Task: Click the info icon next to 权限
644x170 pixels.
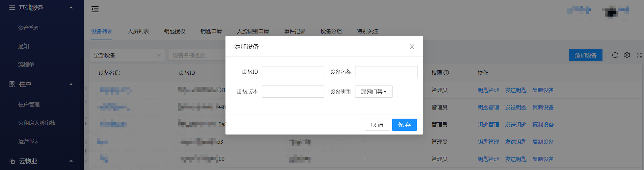Action: pos(446,73)
